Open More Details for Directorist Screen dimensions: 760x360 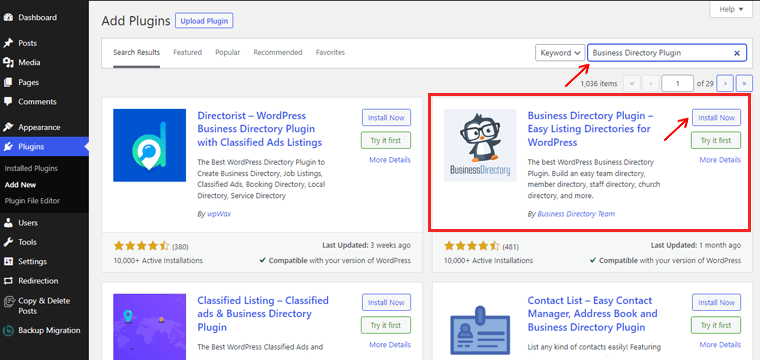coord(390,160)
